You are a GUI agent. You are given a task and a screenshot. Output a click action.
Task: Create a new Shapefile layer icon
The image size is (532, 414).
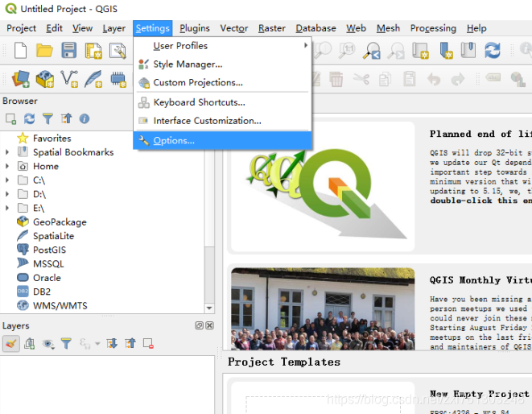click(x=69, y=79)
